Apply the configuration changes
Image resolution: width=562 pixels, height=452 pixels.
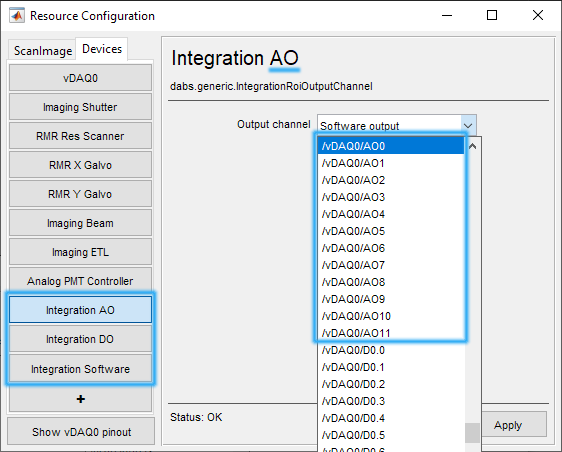514,425
